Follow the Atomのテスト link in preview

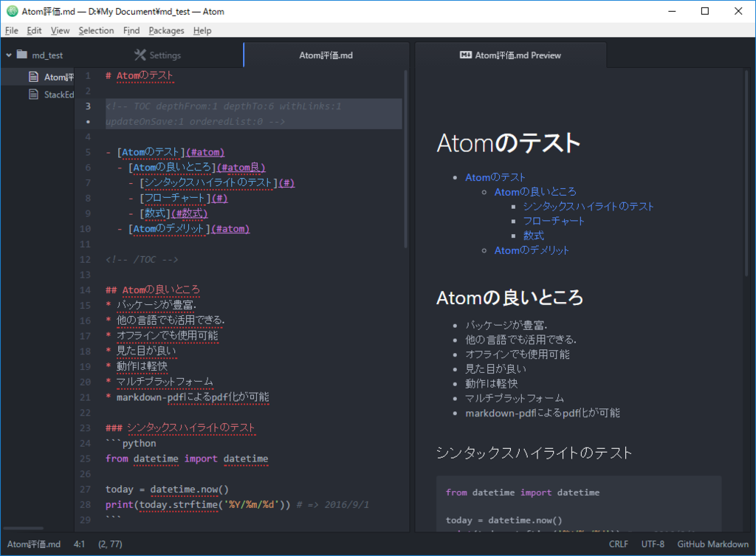click(495, 177)
